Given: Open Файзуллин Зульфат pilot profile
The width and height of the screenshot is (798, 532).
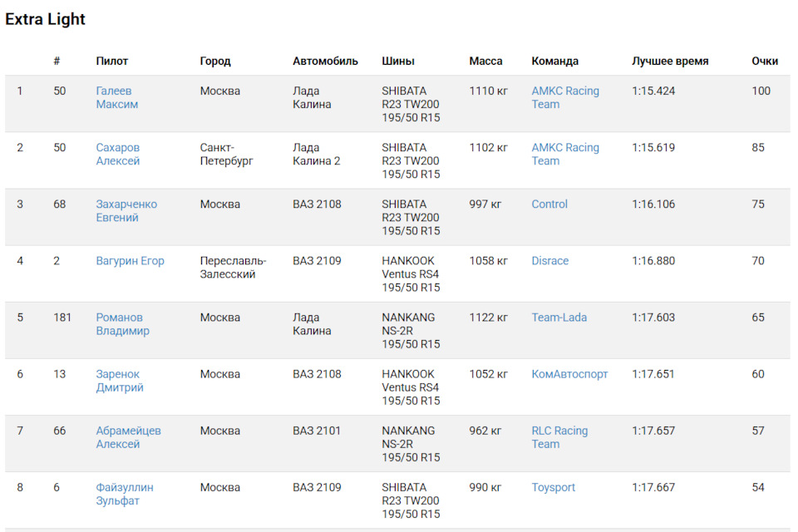Looking at the screenshot, I should 125,493.
